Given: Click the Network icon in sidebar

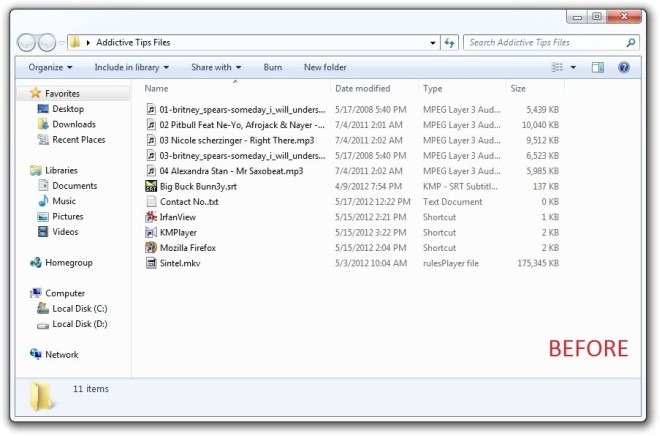Looking at the screenshot, I should (x=35, y=354).
